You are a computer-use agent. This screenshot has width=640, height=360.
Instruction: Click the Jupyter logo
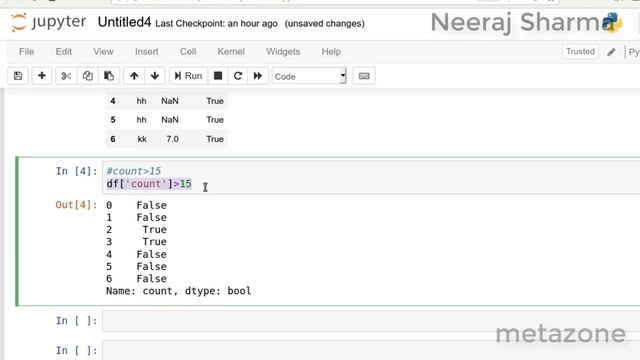(48, 22)
